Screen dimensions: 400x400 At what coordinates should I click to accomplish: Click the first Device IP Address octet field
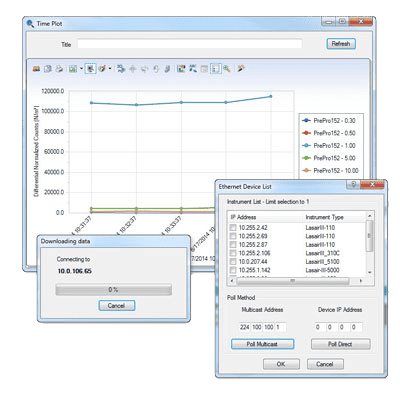(x=320, y=327)
